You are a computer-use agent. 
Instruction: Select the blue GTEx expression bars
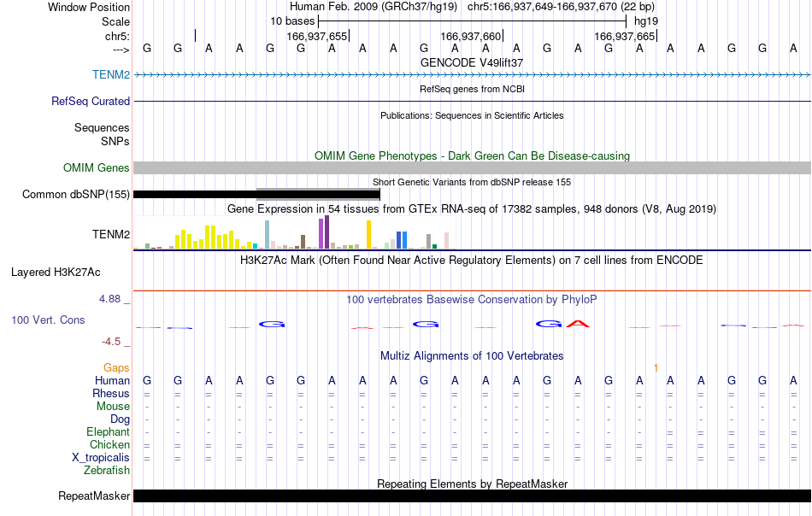pyautogui.click(x=402, y=240)
